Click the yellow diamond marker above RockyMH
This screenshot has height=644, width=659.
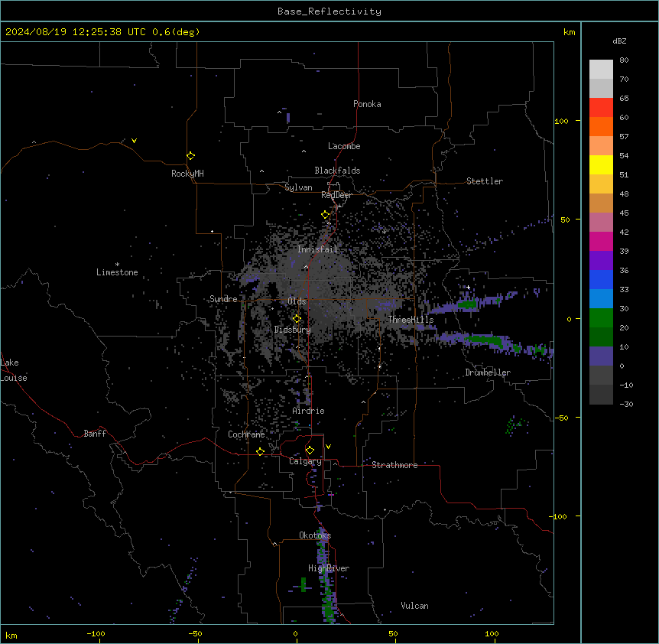(191, 156)
